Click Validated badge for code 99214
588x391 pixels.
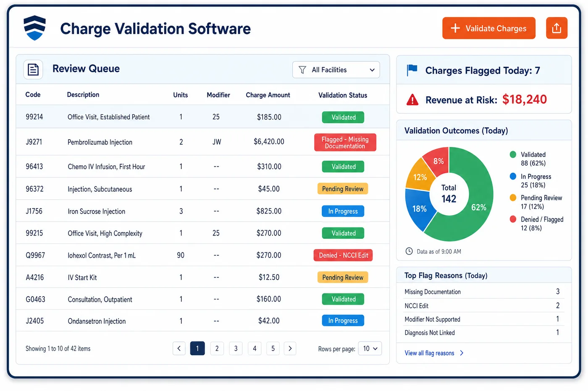[x=343, y=117]
